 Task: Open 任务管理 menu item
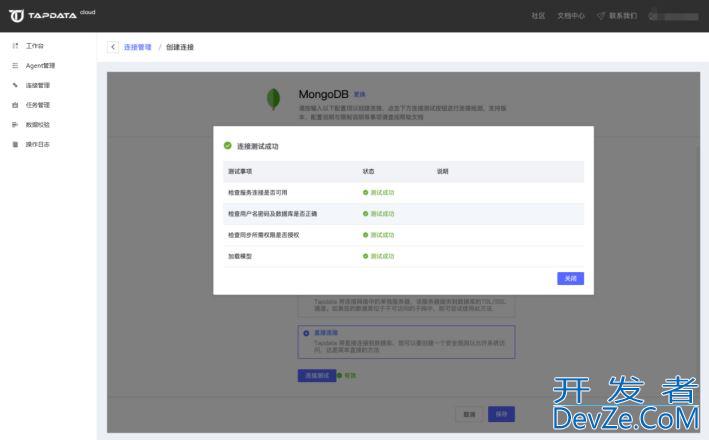[x=38, y=105]
